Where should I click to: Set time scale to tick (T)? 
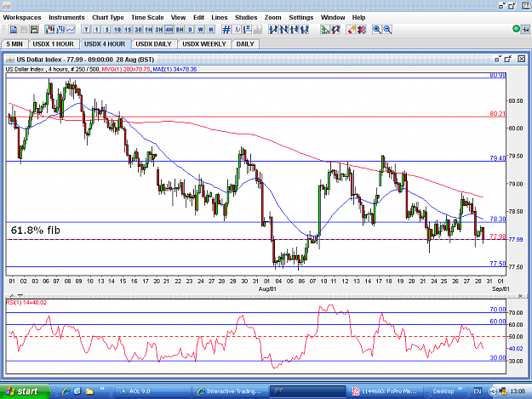pos(86,30)
